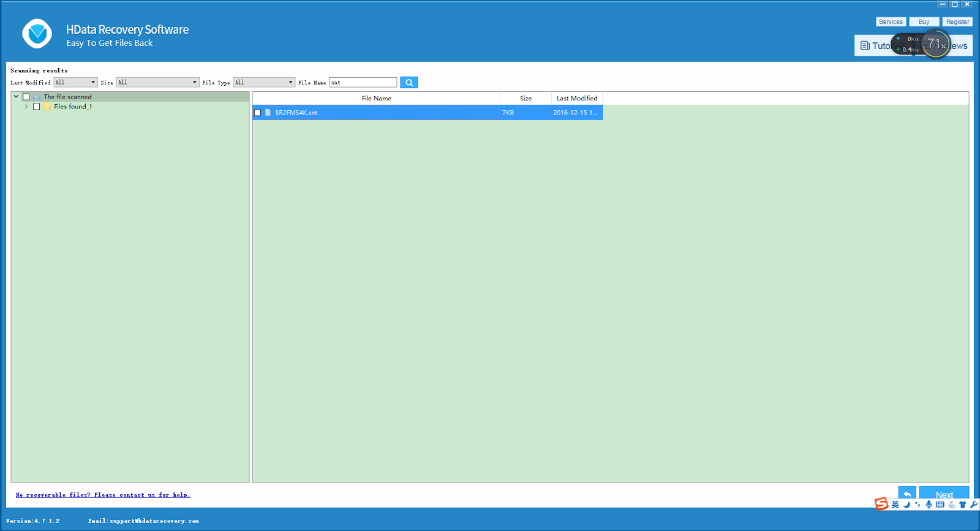Screen dimensions: 980x531
Task: Open the Last Modified filter dropdown
Action: pos(75,83)
